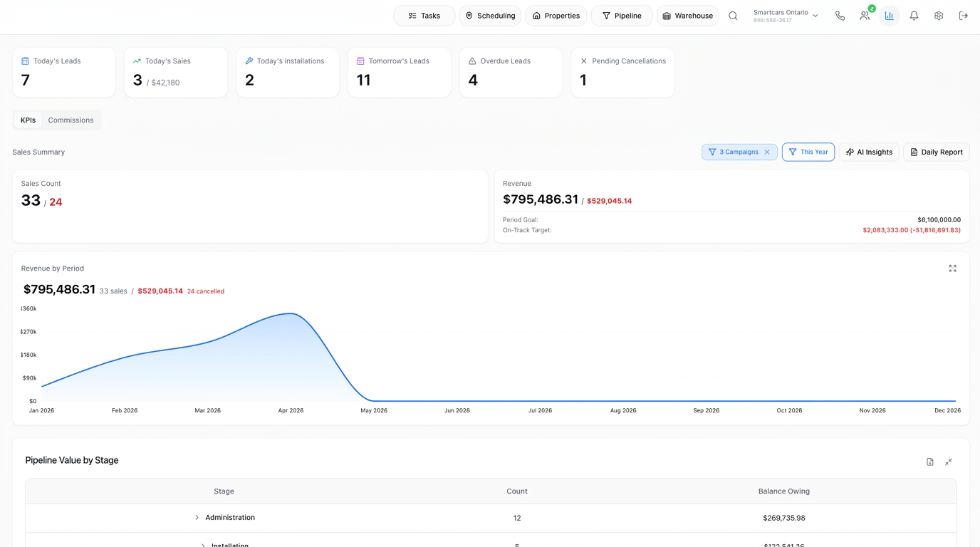Click the AI Insights button
Image resolution: width=980 pixels, height=547 pixels.
[869, 152]
